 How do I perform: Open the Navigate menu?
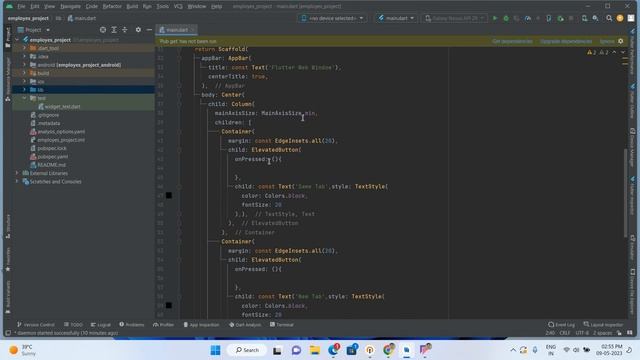[70, 7]
